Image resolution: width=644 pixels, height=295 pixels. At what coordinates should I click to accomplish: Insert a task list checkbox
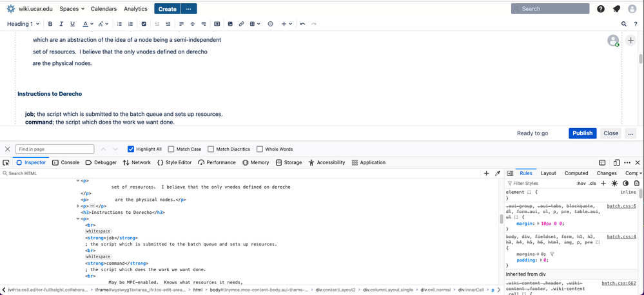pos(144,24)
